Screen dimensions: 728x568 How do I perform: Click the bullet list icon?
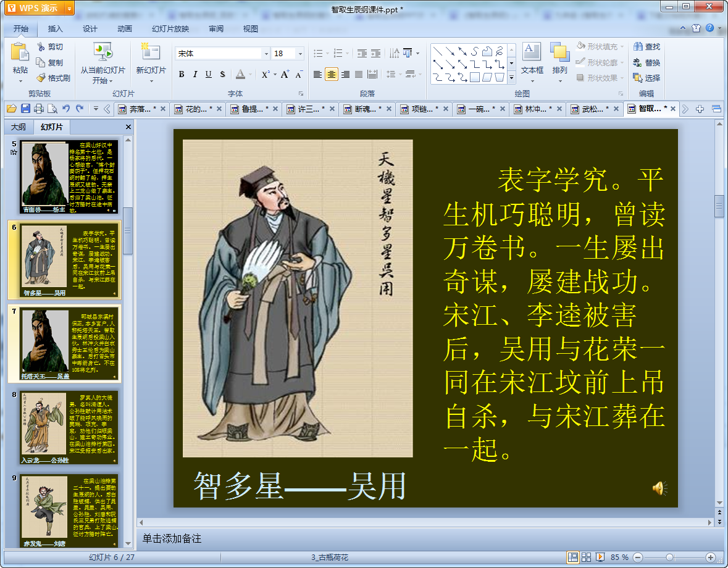[x=318, y=53]
